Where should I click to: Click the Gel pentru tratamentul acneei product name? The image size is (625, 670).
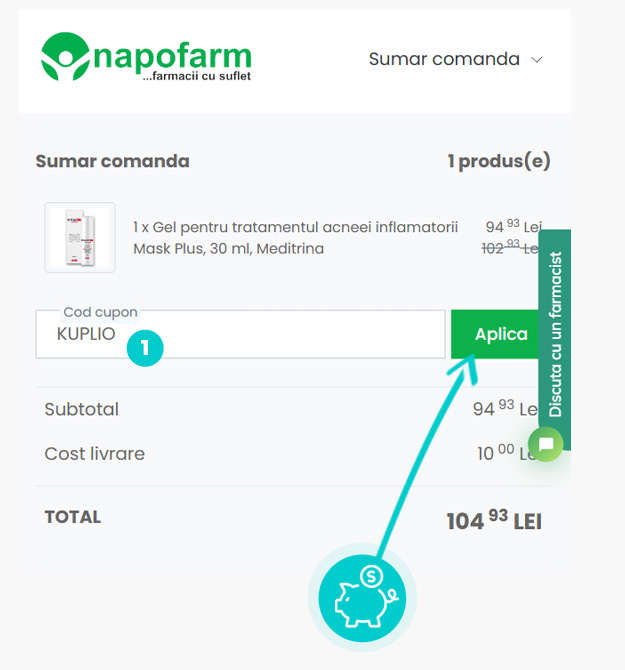click(x=295, y=238)
